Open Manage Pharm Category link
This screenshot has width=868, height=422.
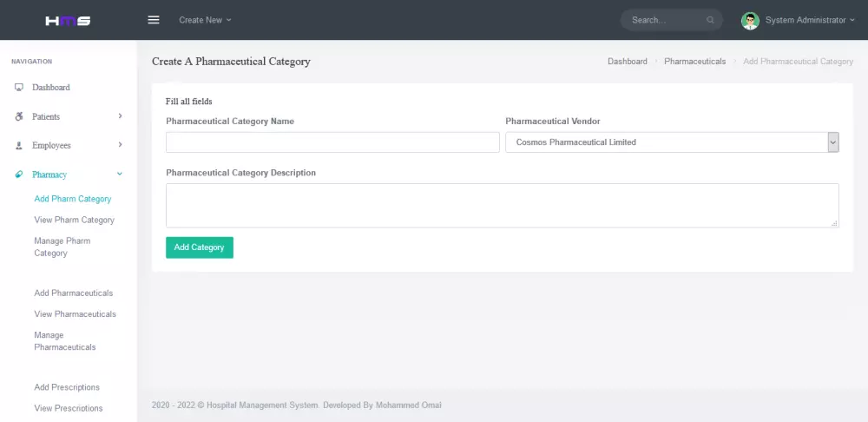62,247
